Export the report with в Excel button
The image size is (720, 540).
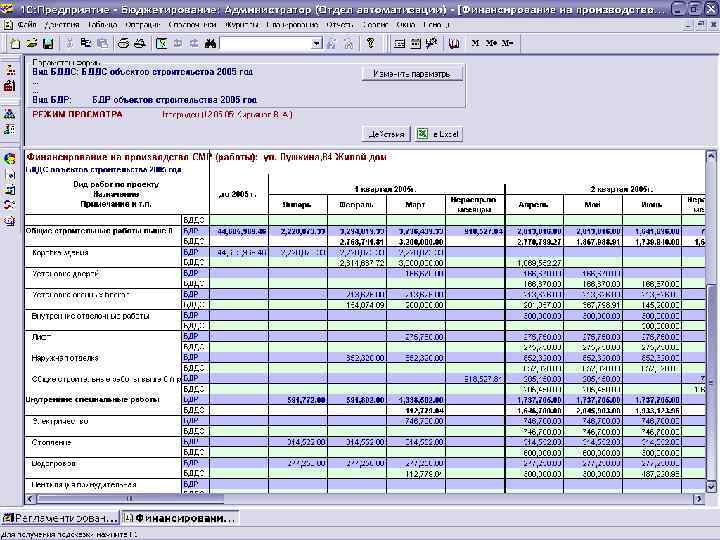click(438, 134)
